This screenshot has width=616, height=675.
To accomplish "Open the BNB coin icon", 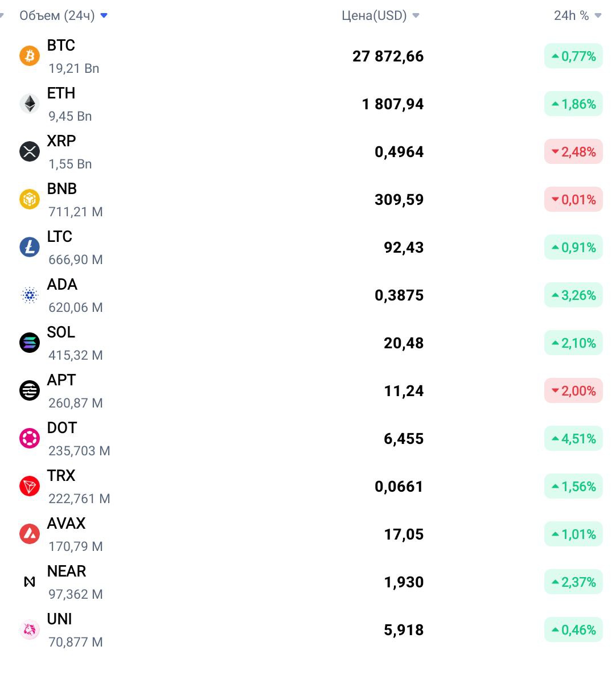I will click(30, 199).
